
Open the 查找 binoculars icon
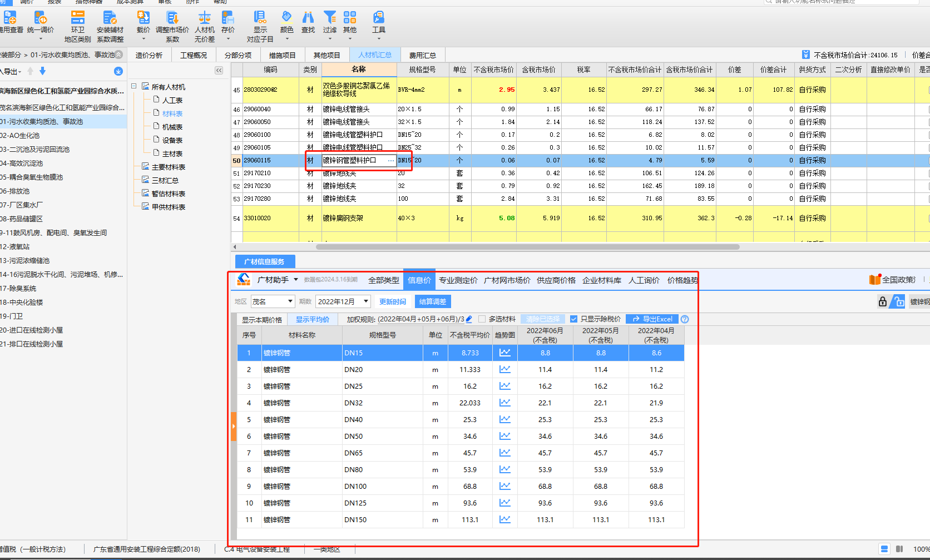[x=308, y=18]
